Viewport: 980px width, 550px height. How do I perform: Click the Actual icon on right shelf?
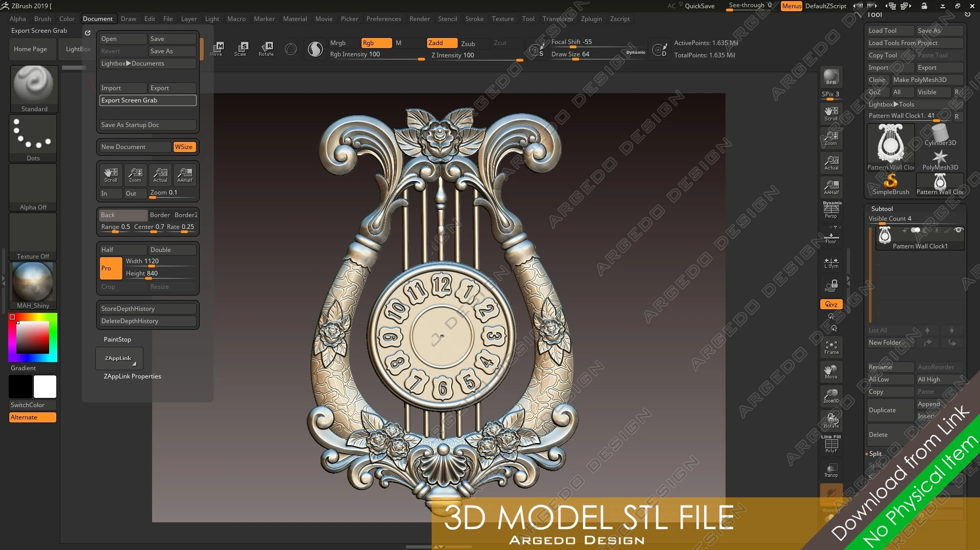(831, 163)
